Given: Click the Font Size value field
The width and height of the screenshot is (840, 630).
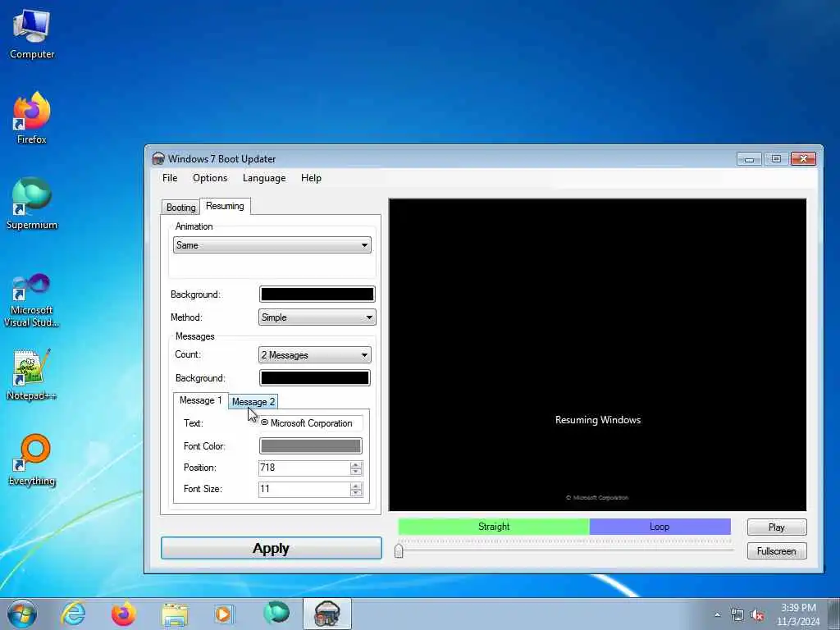Looking at the screenshot, I should pos(304,489).
